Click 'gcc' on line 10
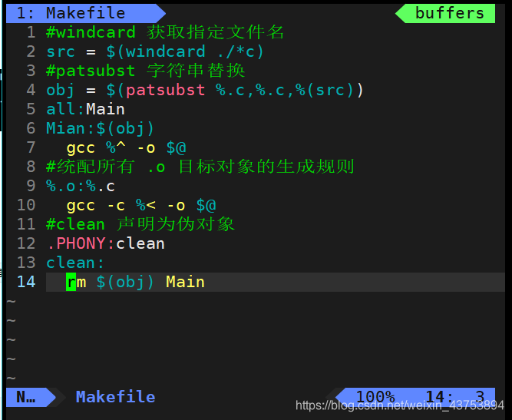Screen dimensions: 512x420 click(81, 206)
